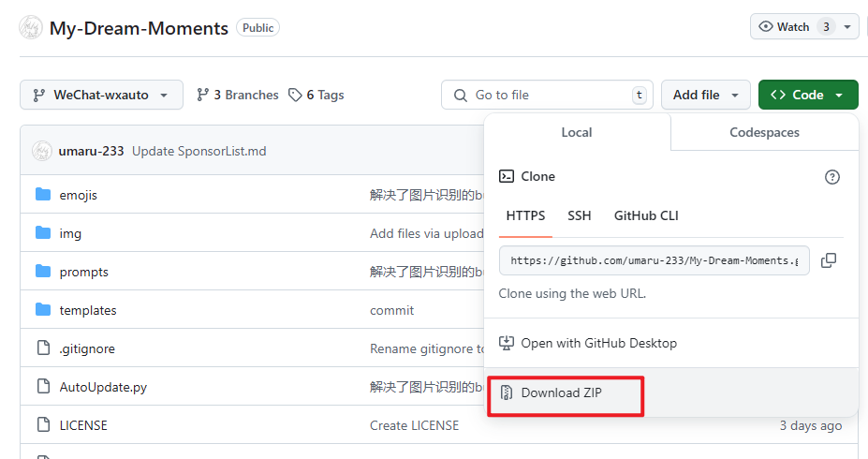Open the My-Dream-Moments repository title link
The height and width of the screenshot is (459, 868).
pyautogui.click(x=139, y=28)
